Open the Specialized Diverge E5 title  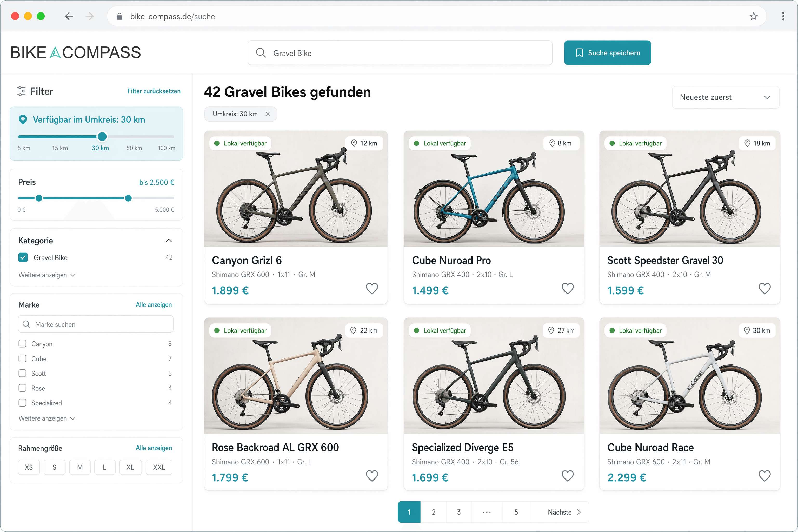point(462,448)
